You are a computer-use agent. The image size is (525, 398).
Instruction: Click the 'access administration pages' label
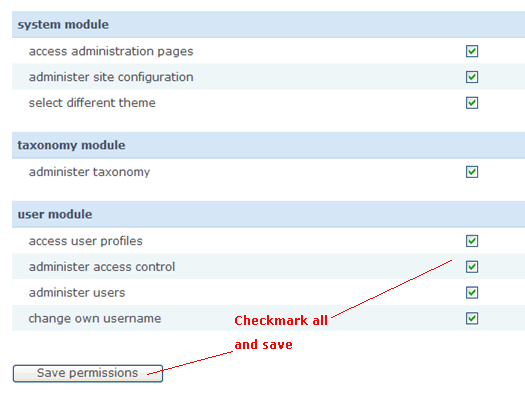(x=111, y=52)
